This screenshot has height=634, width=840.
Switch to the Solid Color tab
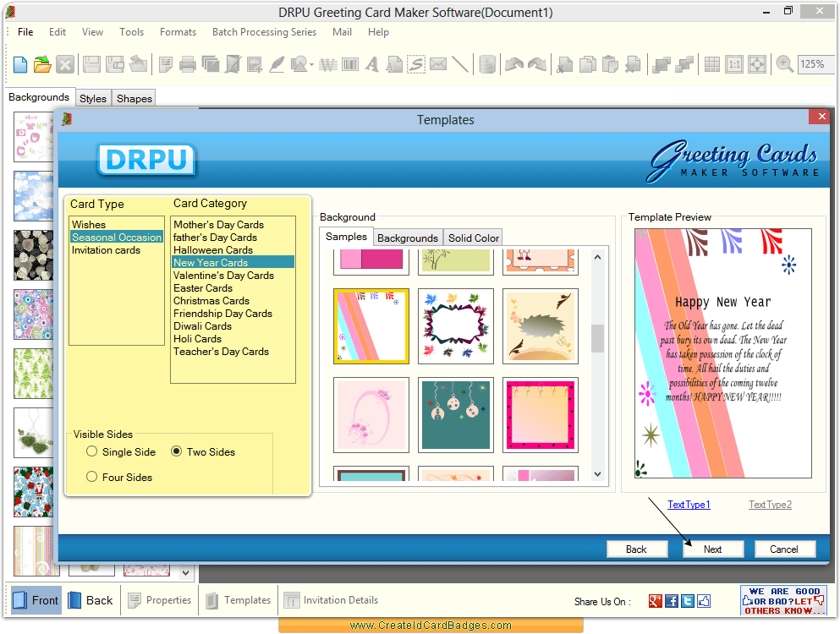474,238
